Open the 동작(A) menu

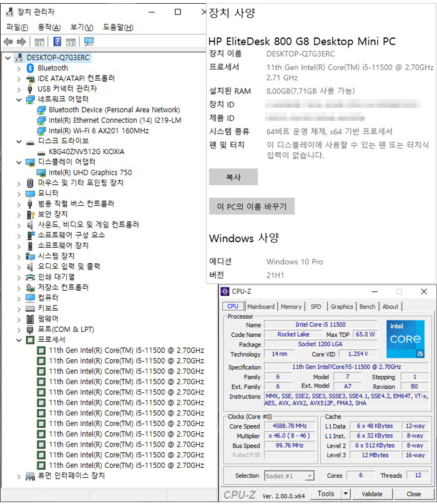click(49, 27)
